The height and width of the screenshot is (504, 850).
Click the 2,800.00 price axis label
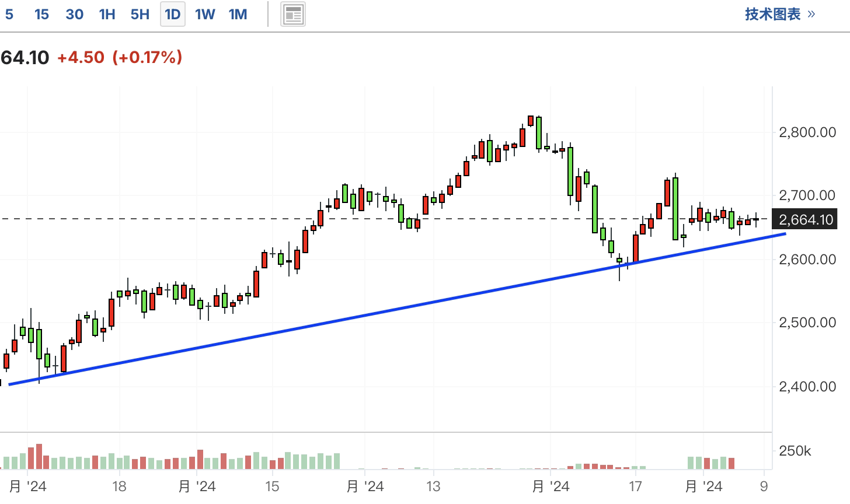[807, 132]
